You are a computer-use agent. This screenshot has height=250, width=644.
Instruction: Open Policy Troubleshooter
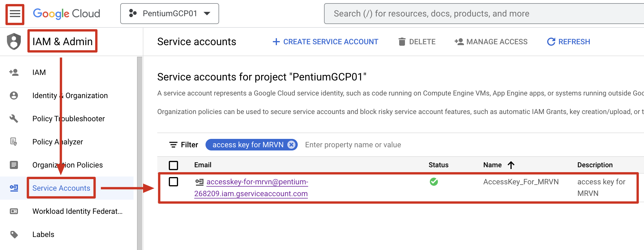(69, 119)
